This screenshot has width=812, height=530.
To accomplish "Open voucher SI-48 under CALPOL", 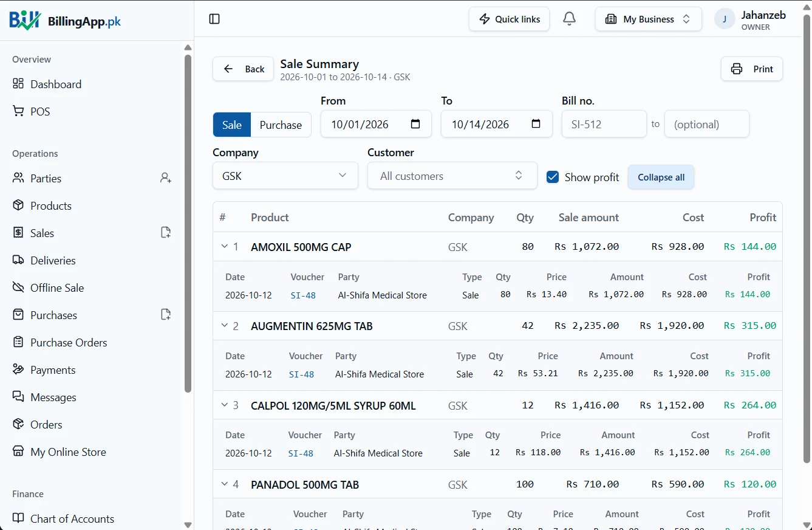I will click(x=301, y=453).
